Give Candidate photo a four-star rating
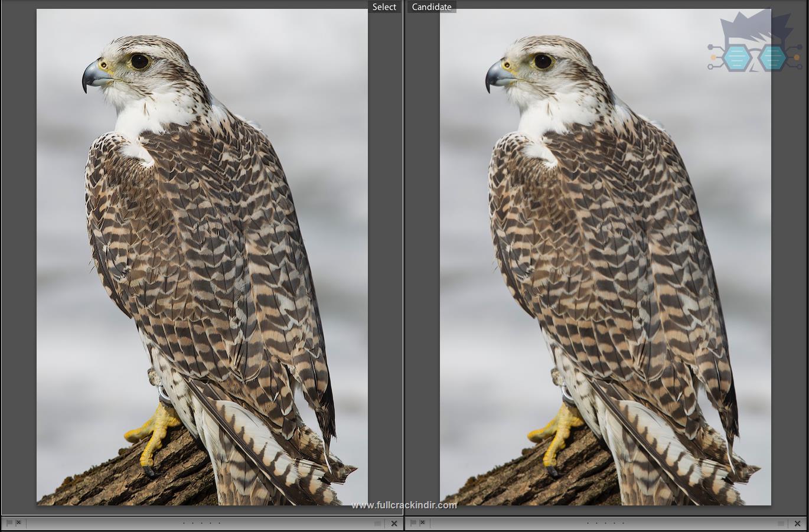The height and width of the screenshot is (532, 809). 614,523
